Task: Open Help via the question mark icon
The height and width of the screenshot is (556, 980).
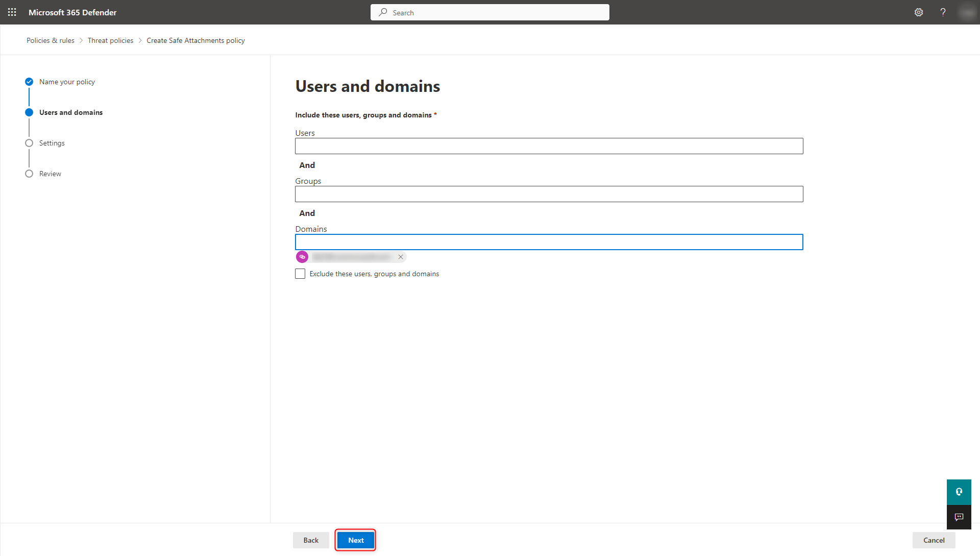Action: point(943,12)
